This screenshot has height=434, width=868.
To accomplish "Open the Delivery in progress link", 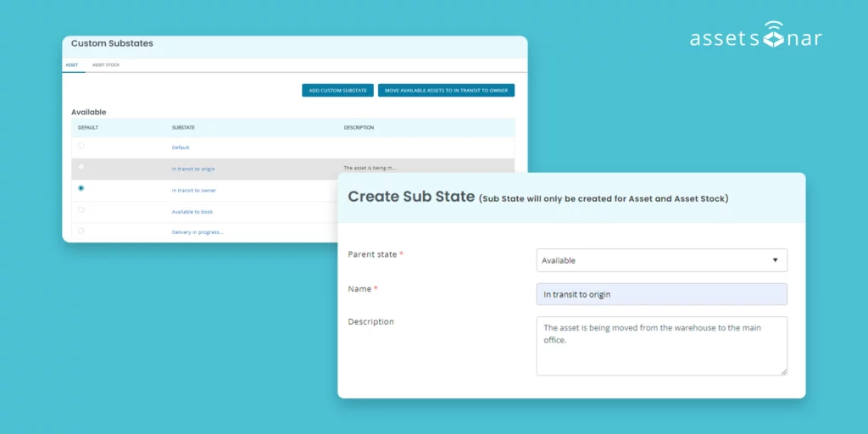I will click(x=198, y=232).
